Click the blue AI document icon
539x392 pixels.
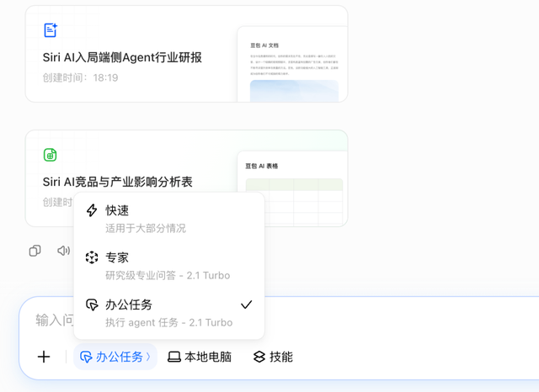click(x=51, y=30)
